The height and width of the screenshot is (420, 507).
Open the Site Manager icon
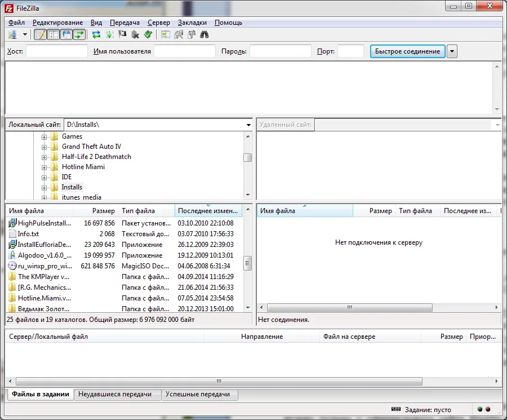click(x=12, y=34)
